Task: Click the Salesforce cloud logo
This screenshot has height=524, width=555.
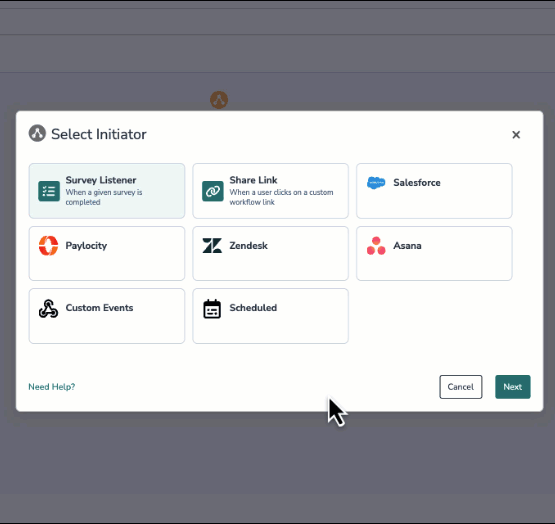Action: [376, 183]
